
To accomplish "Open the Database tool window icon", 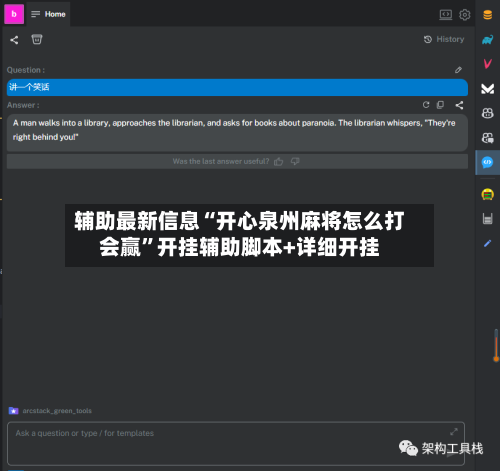I will pos(487,15).
